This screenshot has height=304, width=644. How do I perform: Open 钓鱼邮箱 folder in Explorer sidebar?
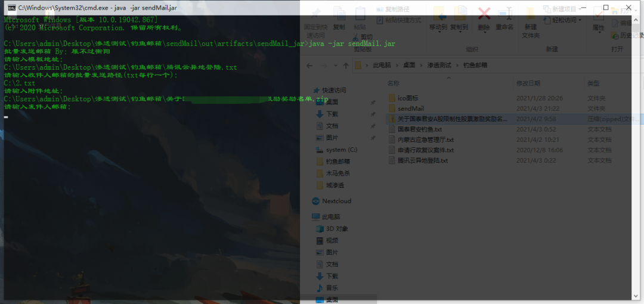point(333,162)
